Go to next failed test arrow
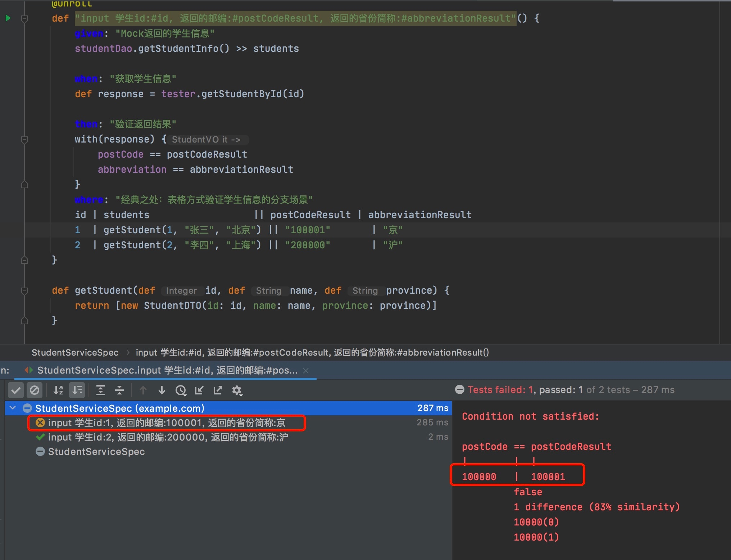 click(x=162, y=390)
